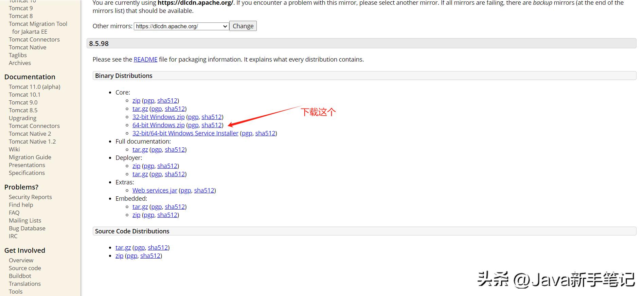Open Tomcat Native 1.2 documentation
The image size is (644, 296).
click(32, 142)
